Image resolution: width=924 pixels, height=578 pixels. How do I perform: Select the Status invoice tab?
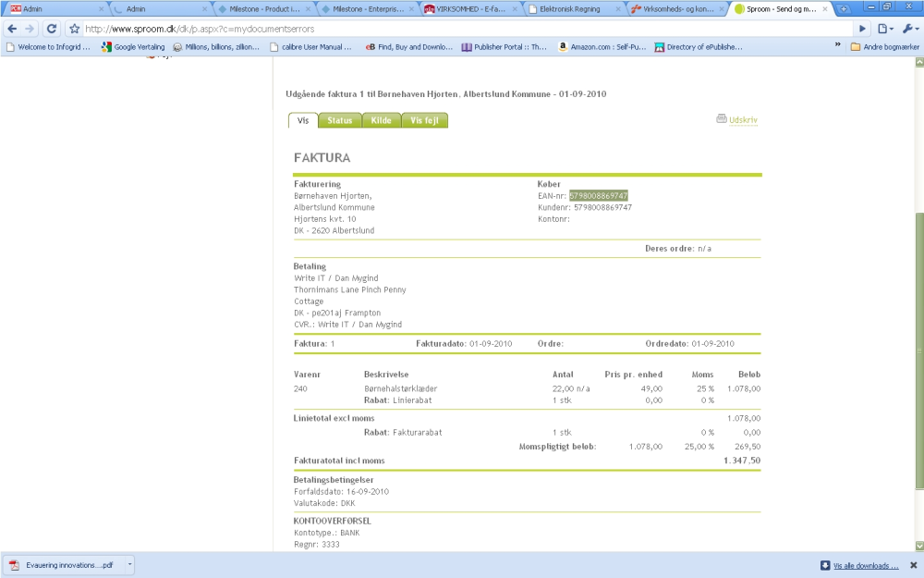click(340, 120)
